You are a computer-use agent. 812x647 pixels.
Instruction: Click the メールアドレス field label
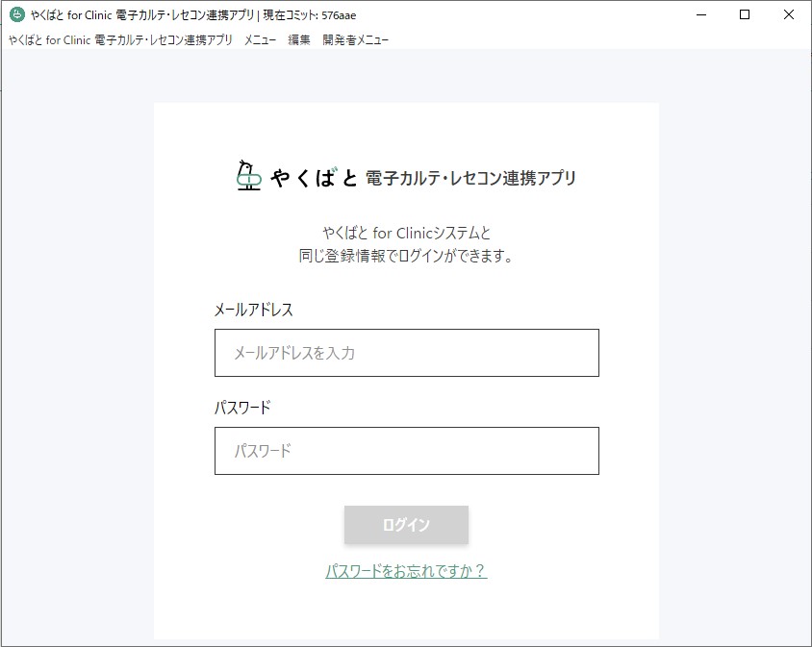click(x=253, y=310)
